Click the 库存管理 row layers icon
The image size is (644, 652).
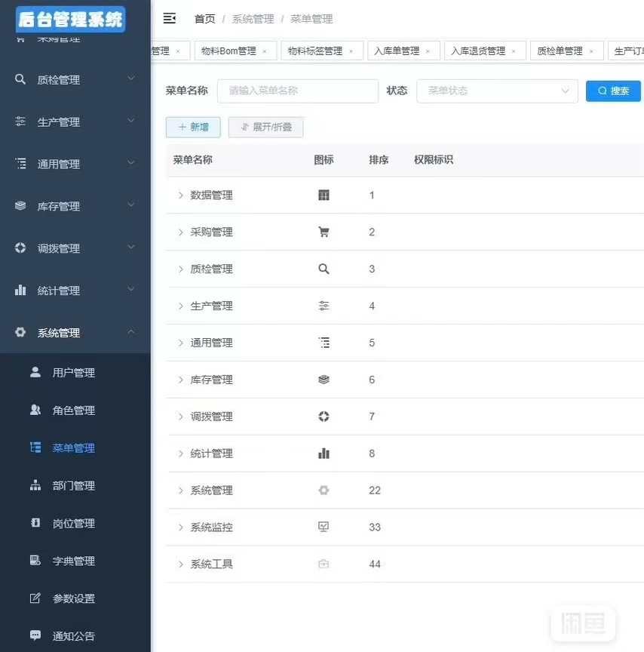point(324,380)
